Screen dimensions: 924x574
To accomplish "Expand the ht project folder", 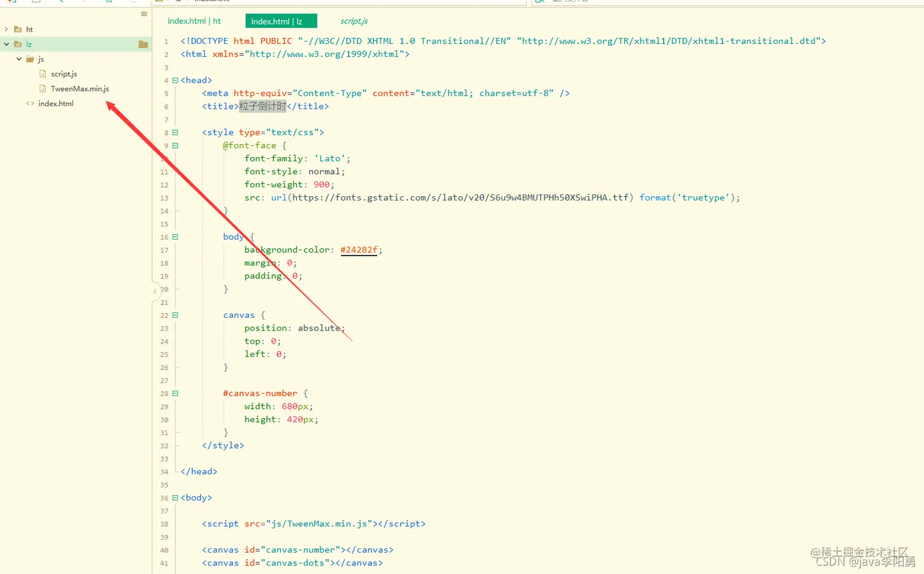I will click(7, 29).
